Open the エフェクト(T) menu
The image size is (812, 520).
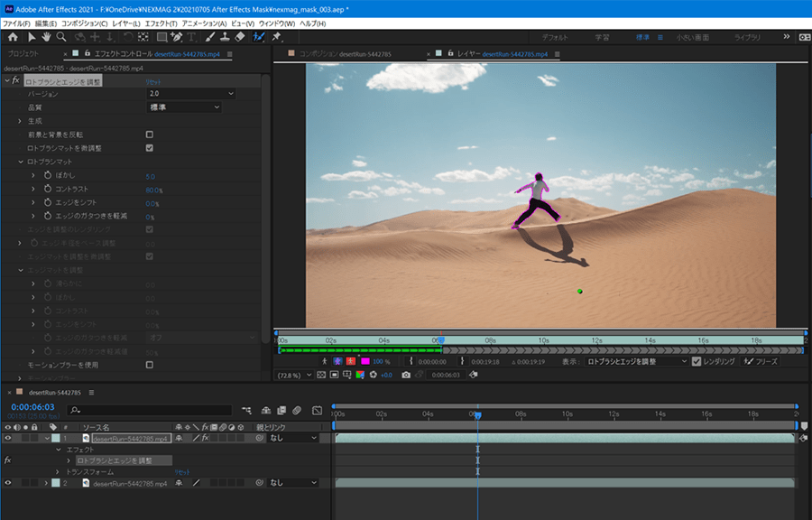[x=161, y=23]
